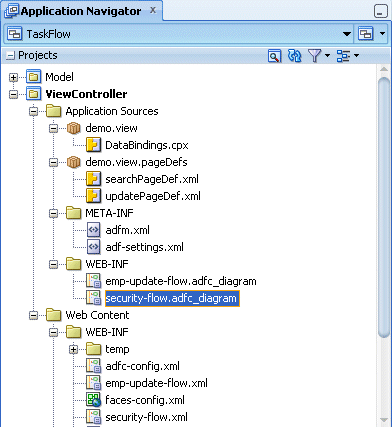Click the DataBindings.cpx file icon
This screenshot has height=427, width=392.
click(93, 145)
